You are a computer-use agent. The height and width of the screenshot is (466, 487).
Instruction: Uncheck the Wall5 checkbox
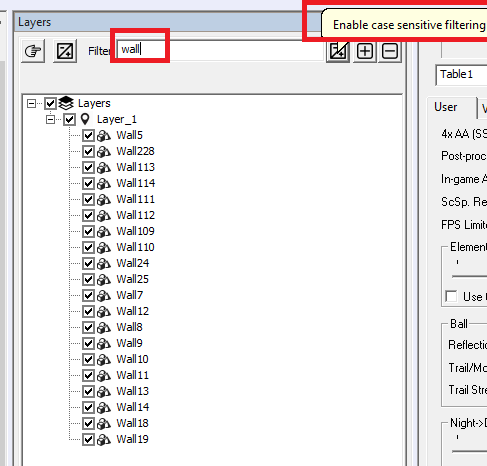coord(88,135)
